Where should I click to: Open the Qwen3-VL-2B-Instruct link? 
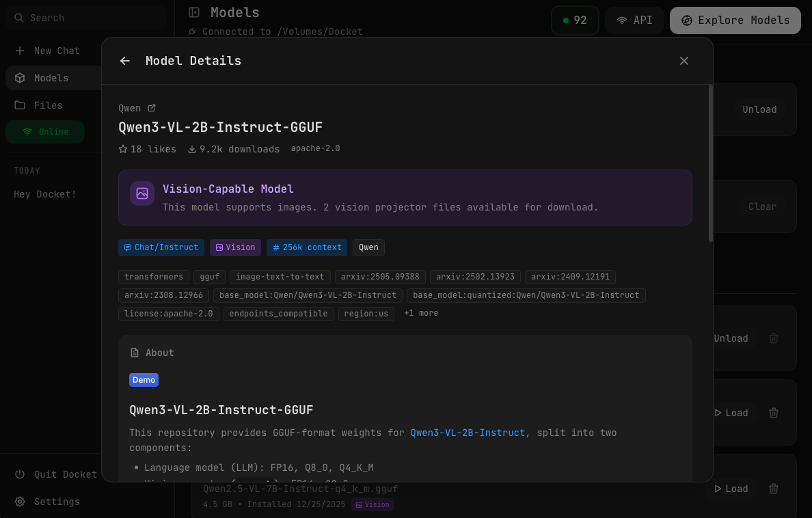[x=468, y=433]
